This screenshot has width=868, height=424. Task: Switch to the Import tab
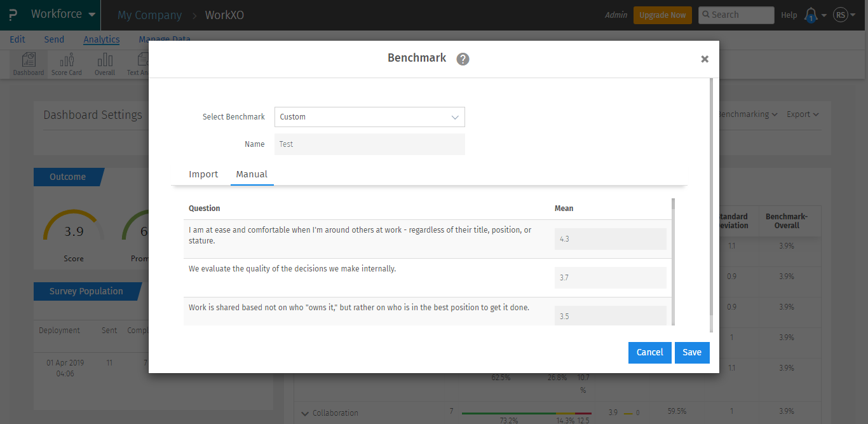coord(203,174)
